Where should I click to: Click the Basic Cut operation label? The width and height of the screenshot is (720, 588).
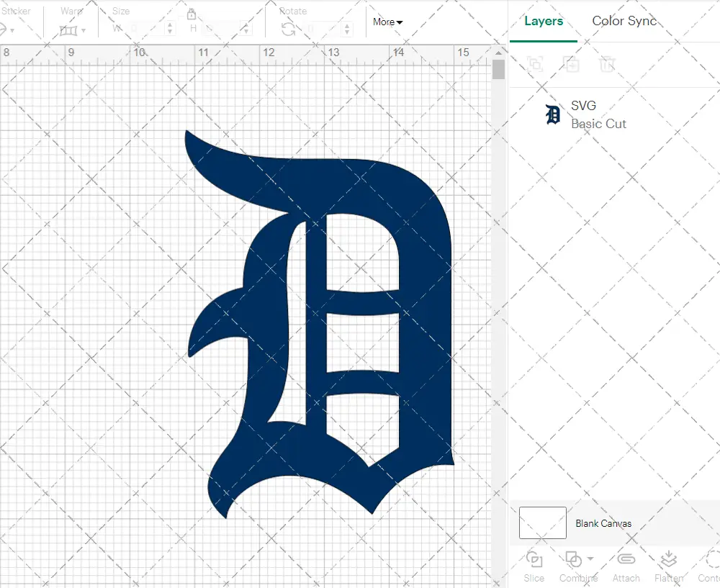[x=598, y=124]
